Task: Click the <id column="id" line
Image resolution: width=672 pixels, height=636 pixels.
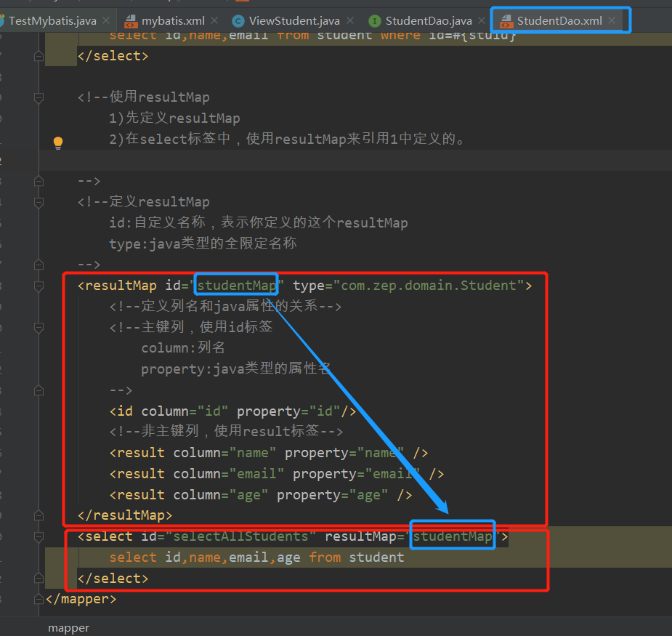Action: click(233, 411)
